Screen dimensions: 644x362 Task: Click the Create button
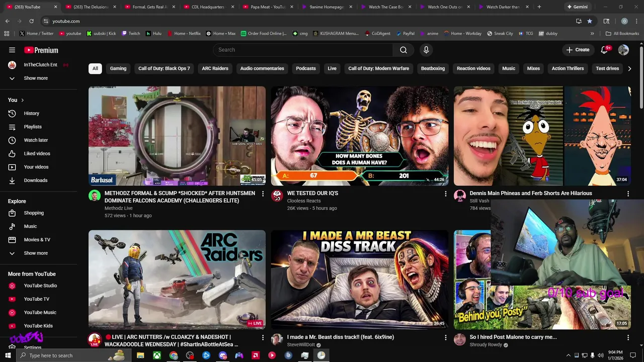tap(578, 50)
